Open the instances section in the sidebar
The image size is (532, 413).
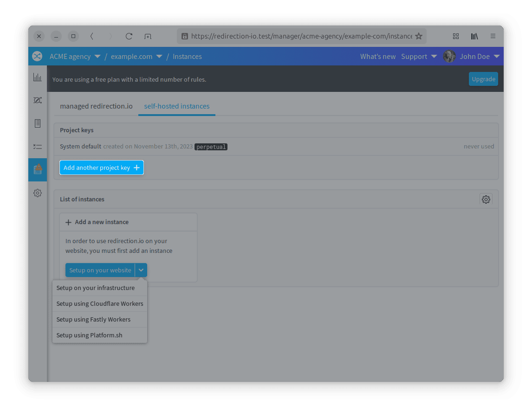(x=37, y=169)
